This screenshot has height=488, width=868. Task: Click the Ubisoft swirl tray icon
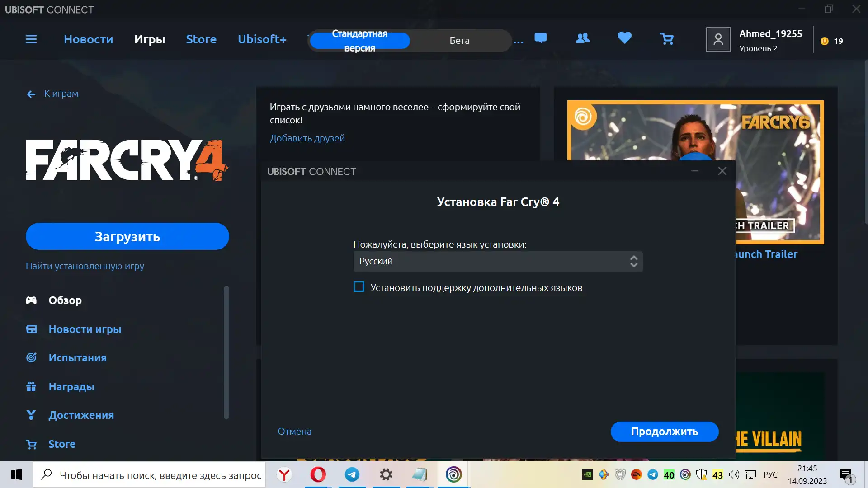pyautogui.click(x=685, y=474)
